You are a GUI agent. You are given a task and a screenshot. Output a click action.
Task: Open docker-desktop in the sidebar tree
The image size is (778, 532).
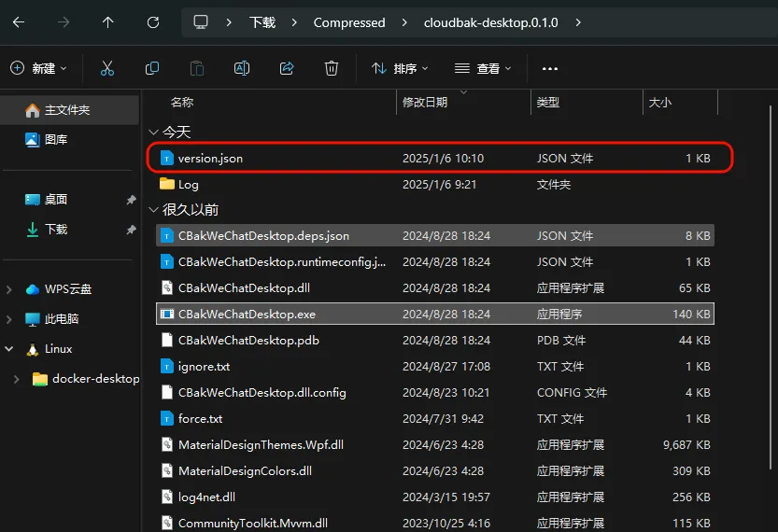[x=95, y=379]
